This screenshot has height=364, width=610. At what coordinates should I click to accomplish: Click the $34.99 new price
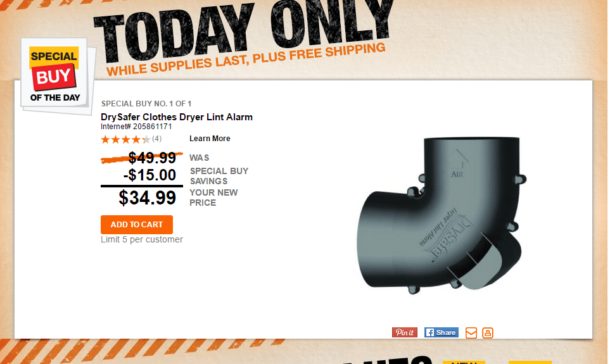pyautogui.click(x=148, y=198)
